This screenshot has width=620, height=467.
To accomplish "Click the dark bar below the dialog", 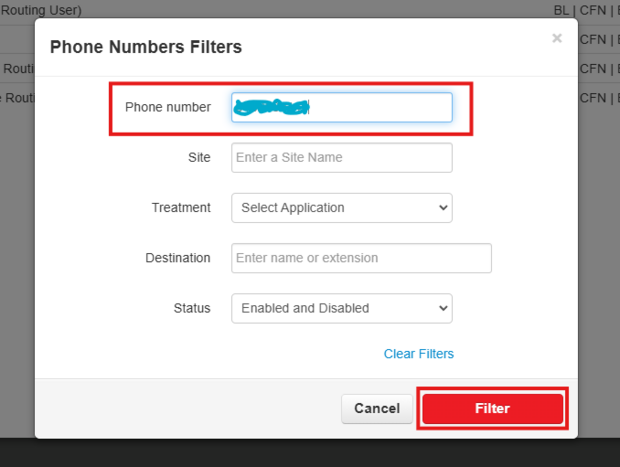I will 310,453.
